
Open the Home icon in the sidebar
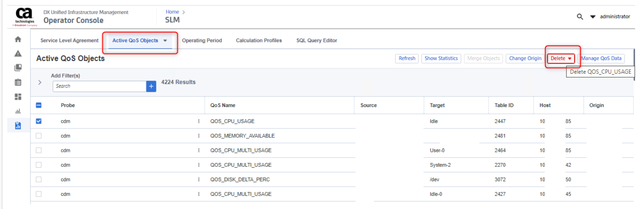coord(18,39)
